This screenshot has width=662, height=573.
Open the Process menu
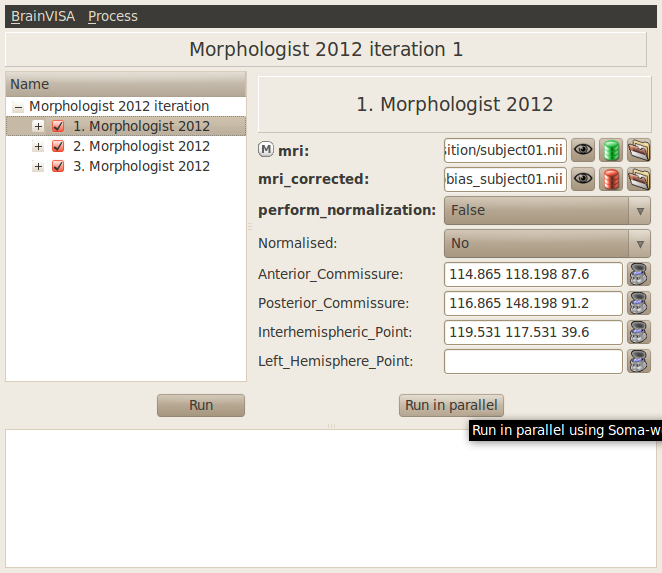click(x=113, y=16)
